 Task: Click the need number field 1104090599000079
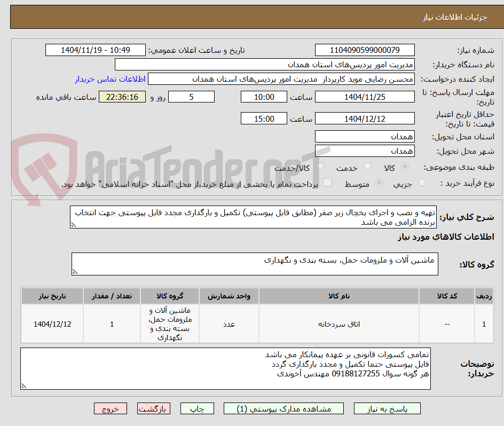[x=365, y=50]
